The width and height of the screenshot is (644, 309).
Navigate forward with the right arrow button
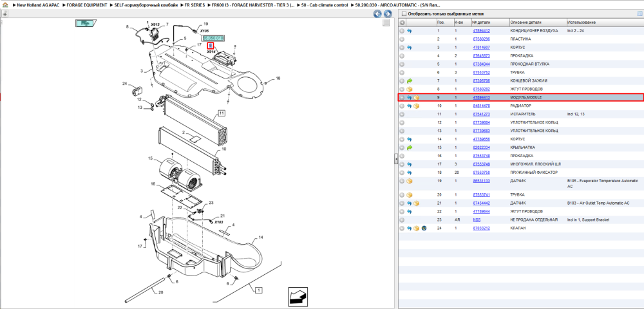[x=387, y=14]
